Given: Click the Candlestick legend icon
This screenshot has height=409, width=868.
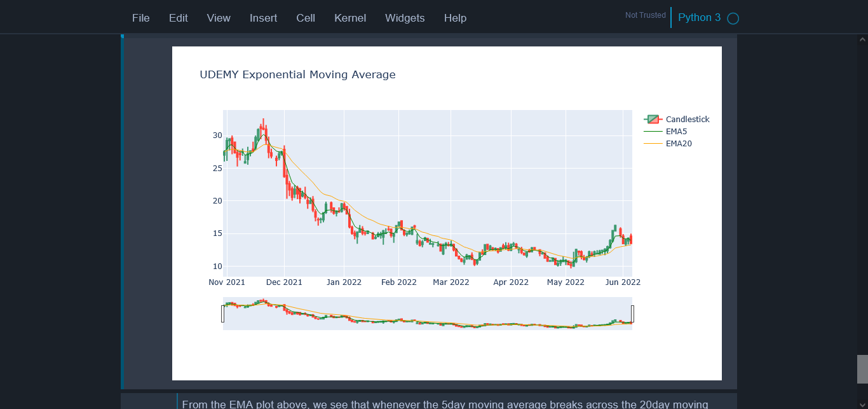Looking at the screenshot, I should tap(653, 120).
